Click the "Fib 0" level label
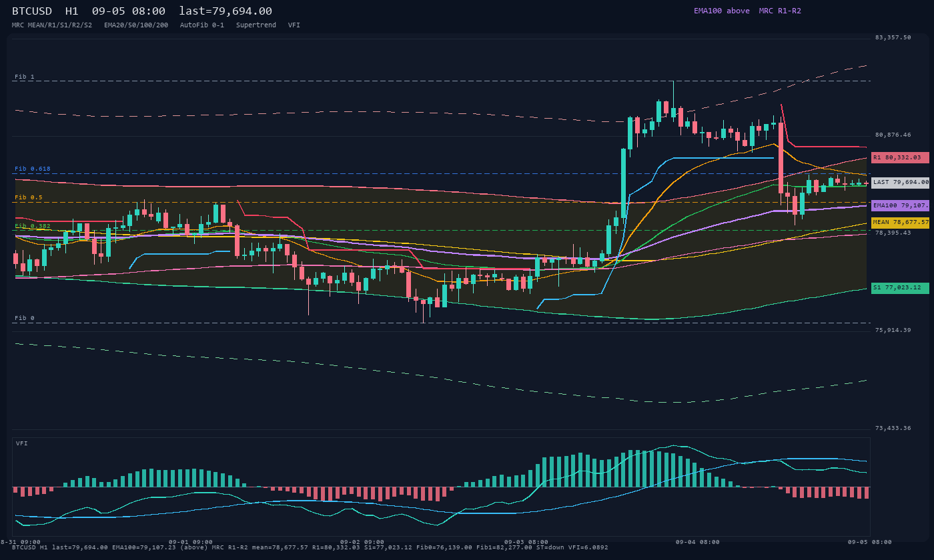 (25, 318)
